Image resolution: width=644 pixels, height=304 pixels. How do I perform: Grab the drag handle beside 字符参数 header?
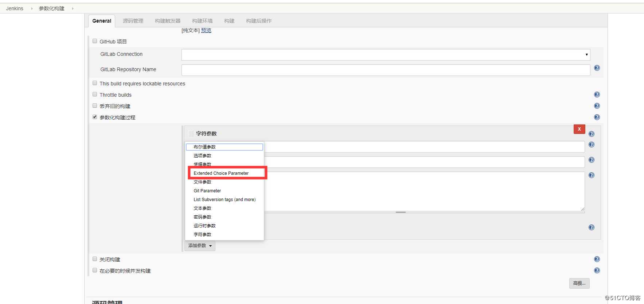point(191,134)
